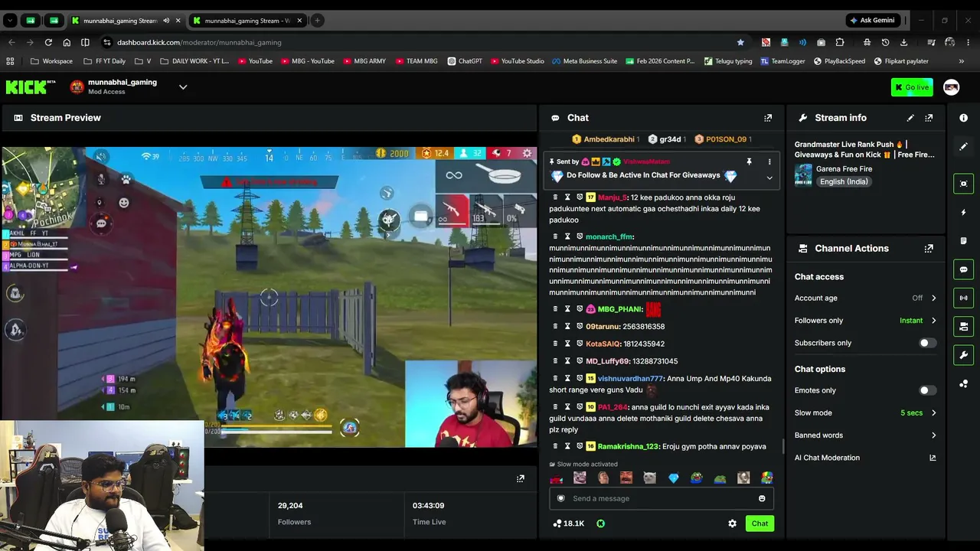Open the browser tab search dropdown
980x551 pixels.
10,21
